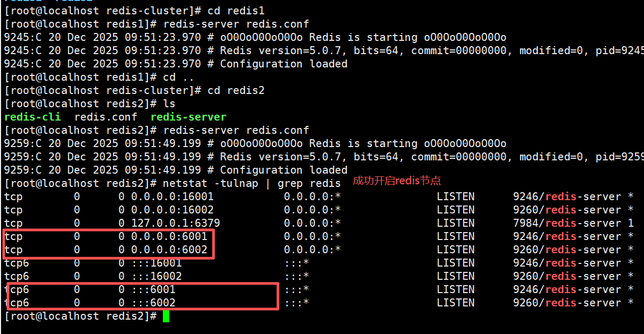Click the process entry 7984/redis-server
Screen dimensions: 644x334
(x=567, y=223)
